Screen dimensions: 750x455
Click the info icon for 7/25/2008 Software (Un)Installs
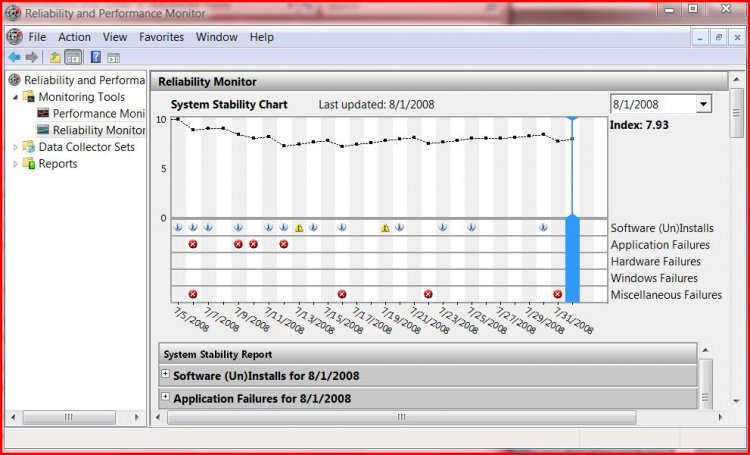(471, 227)
